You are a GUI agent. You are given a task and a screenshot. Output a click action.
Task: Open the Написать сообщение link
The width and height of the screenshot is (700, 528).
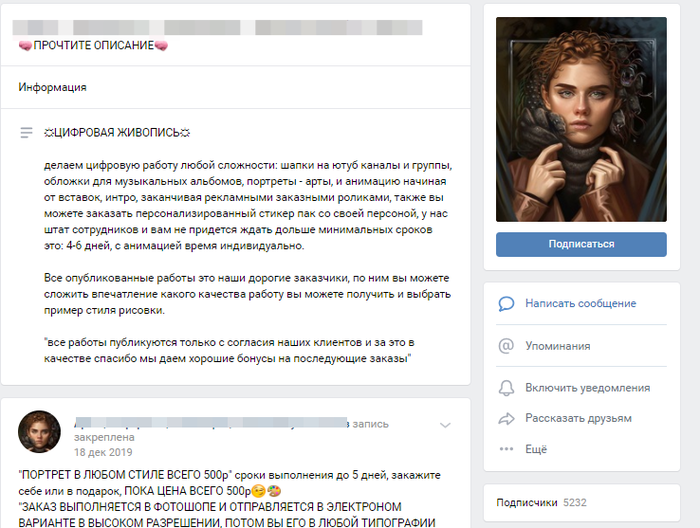pos(580,303)
